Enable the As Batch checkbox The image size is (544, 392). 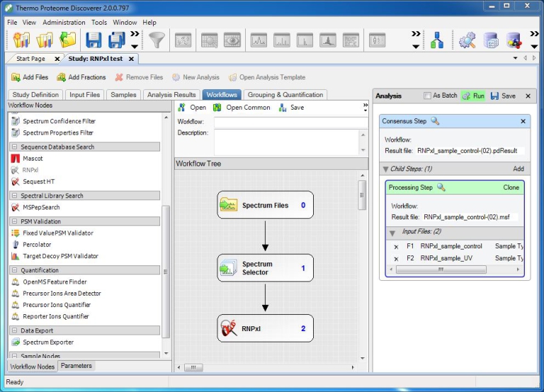click(427, 96)
